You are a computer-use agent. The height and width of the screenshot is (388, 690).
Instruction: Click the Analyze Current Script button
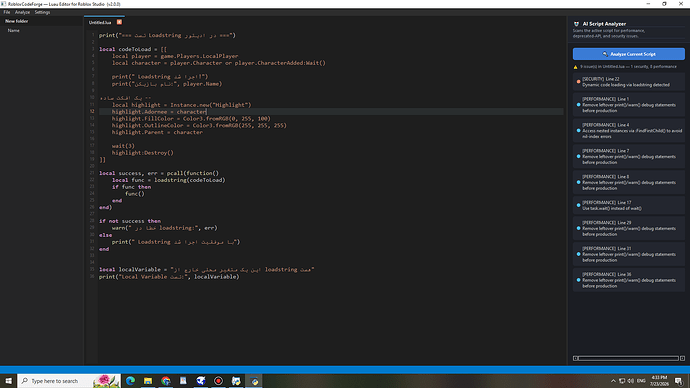click(628, 54)
